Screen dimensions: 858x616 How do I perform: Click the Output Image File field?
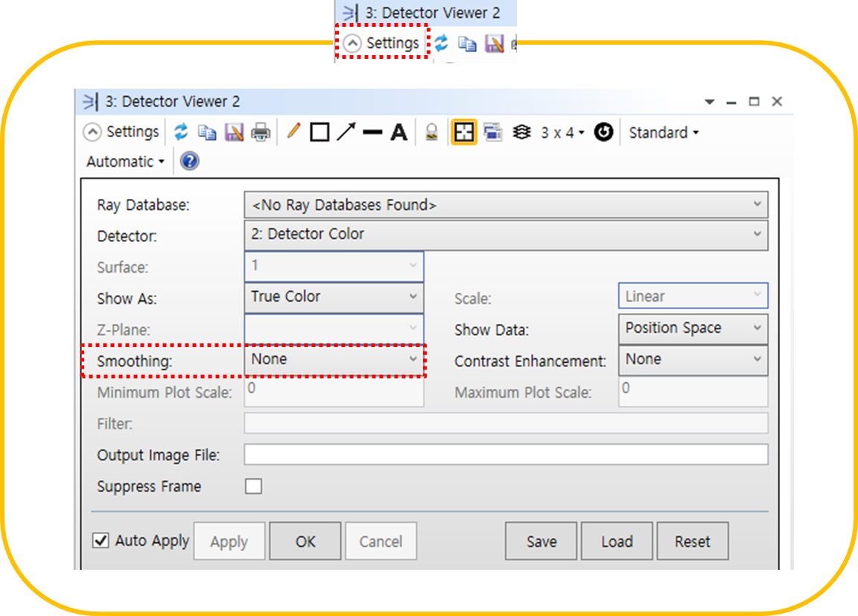(506, 454)
